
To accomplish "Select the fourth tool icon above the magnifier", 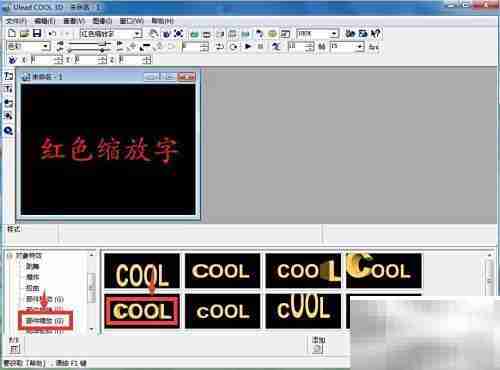I will pos(8,116).
